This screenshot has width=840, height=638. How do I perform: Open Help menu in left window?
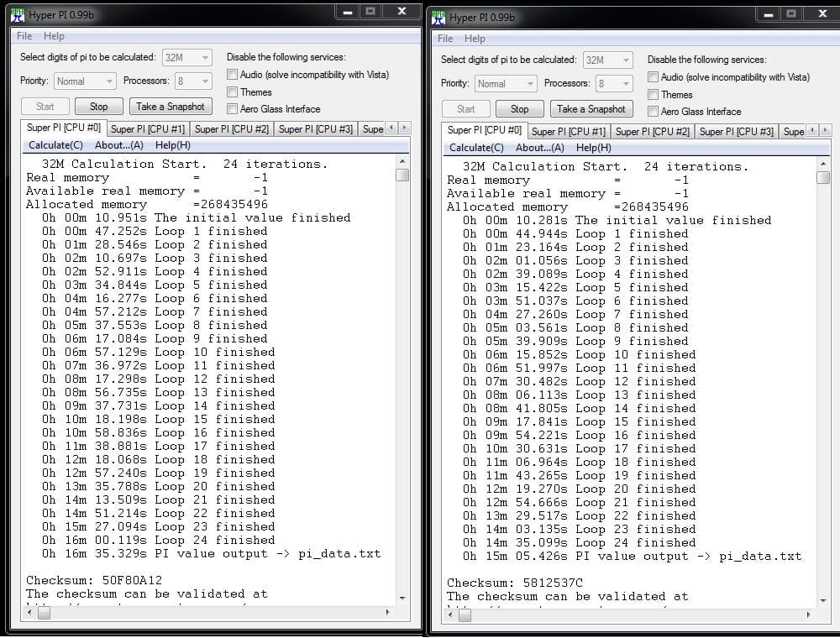[x=54, y=36]
